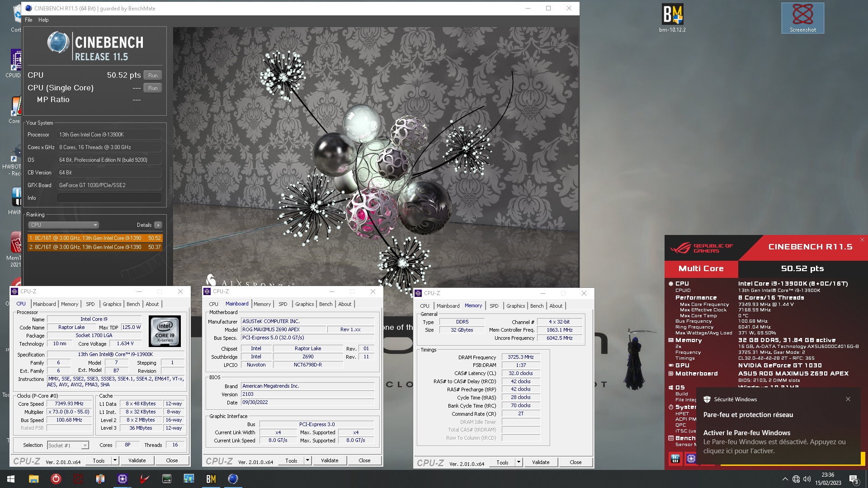Switch to CPU-Z from the taskbar
The height and width of the screenshot is (488, 868).
point(123,479)
